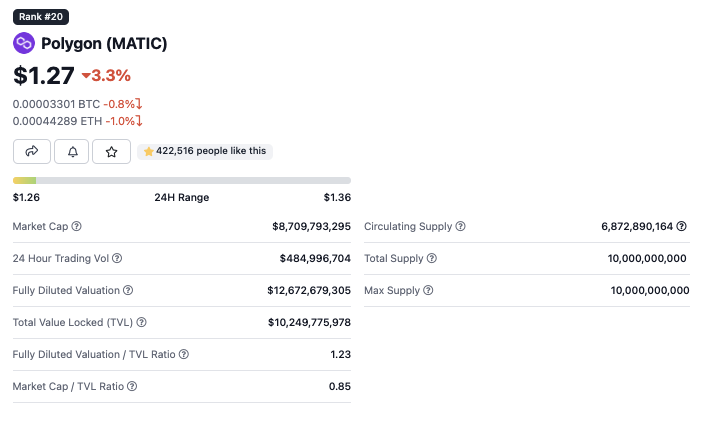Viewport: 707px width, 423px height.
Task: Click the Polygon purple logo icon
Action: coord(24,43)
